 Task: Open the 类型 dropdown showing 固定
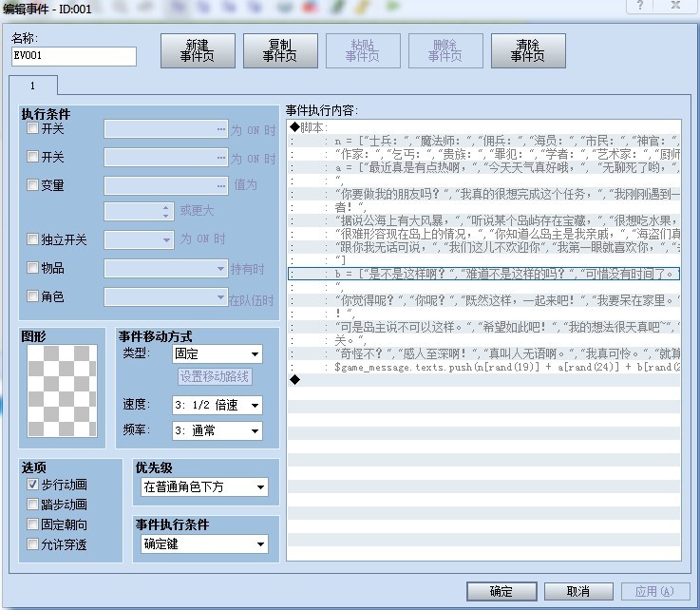point(218,354)
